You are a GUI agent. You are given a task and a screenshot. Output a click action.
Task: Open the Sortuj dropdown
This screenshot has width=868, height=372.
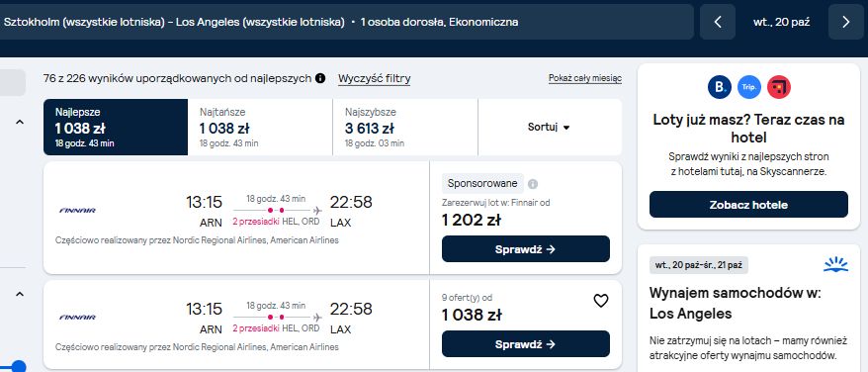549,127
